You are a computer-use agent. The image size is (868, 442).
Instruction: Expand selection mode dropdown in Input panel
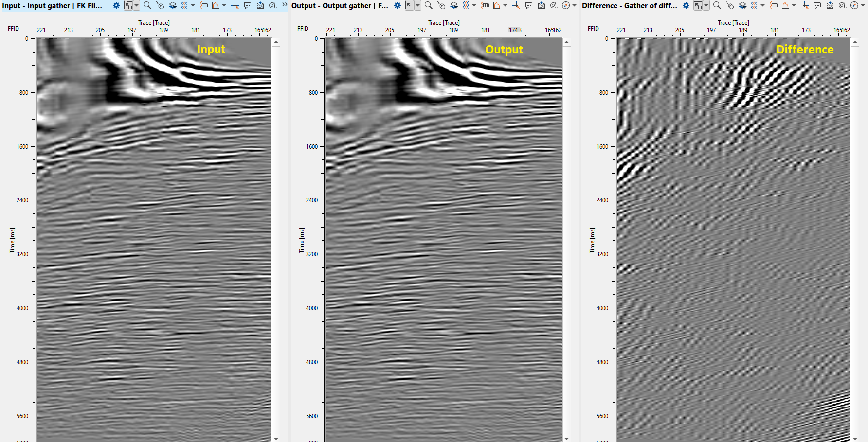136,6
